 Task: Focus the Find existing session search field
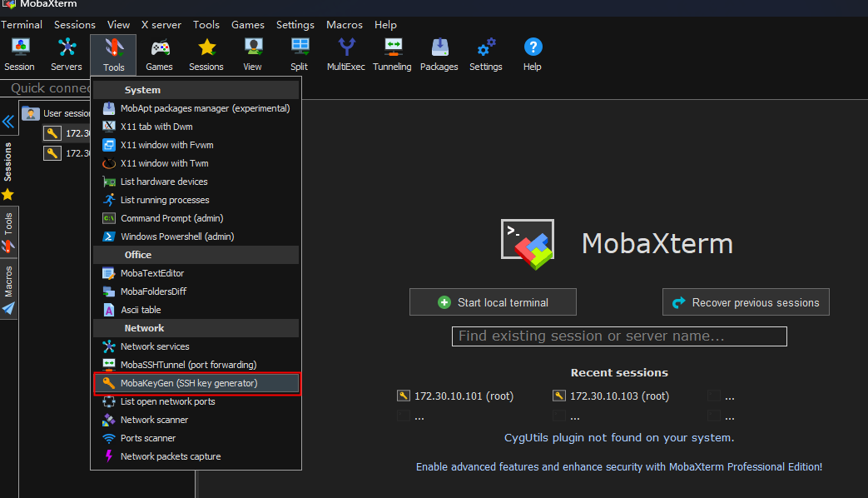coord(619,336)
